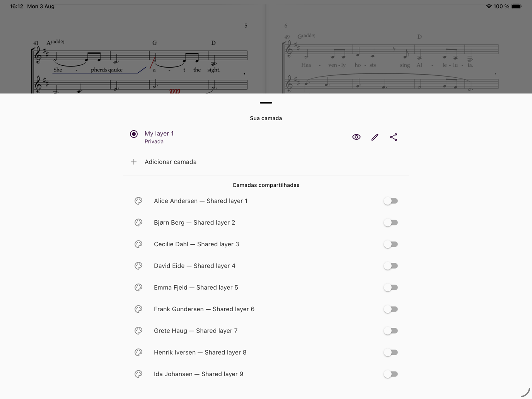Enable Alice Andersen Shared layer 1

[390, 201]
